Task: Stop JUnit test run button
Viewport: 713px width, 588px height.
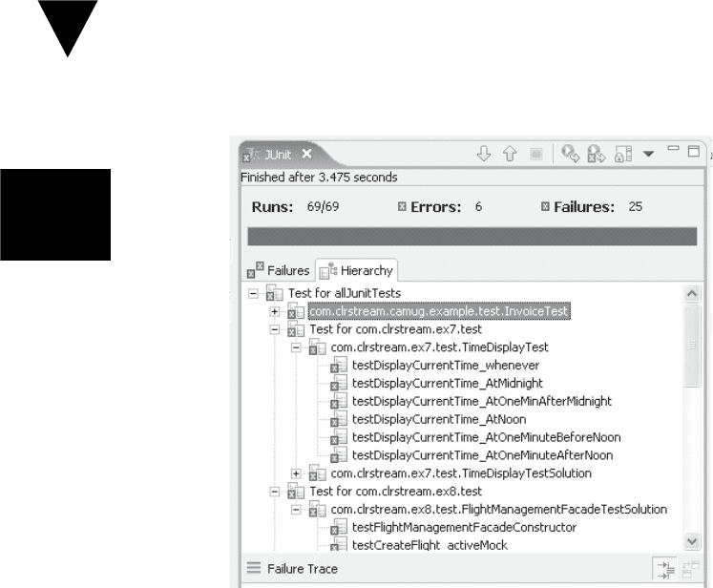Action: 536,155
